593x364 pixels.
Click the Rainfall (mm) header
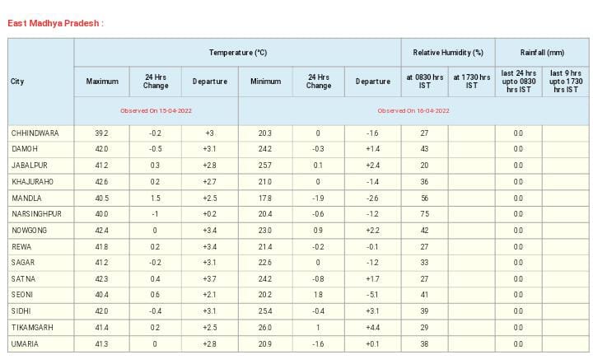(x=543, y=53)
